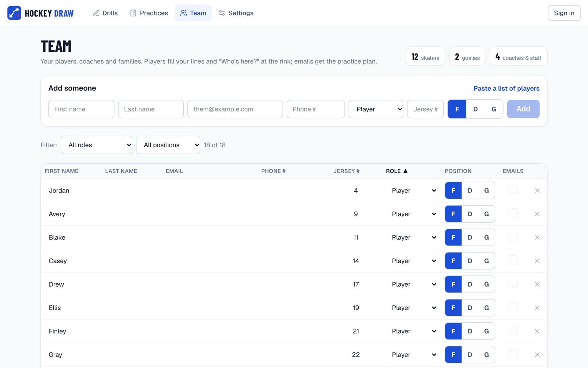
Task: Focus the First name input field
Action: (x=81, y=109)
